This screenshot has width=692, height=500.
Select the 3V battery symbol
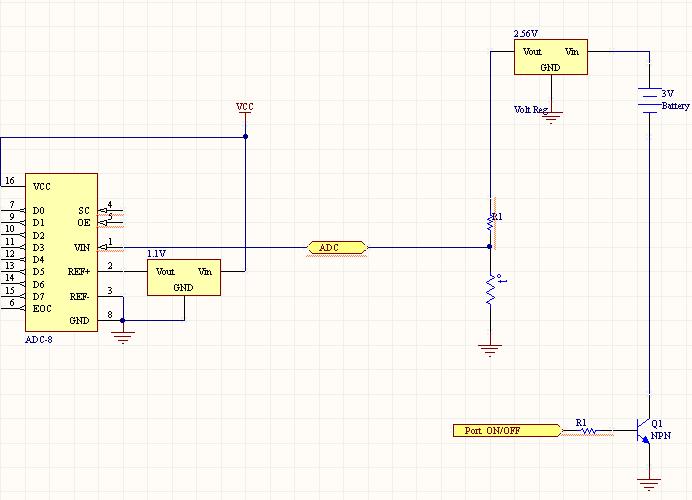click(x=649, y=101)
